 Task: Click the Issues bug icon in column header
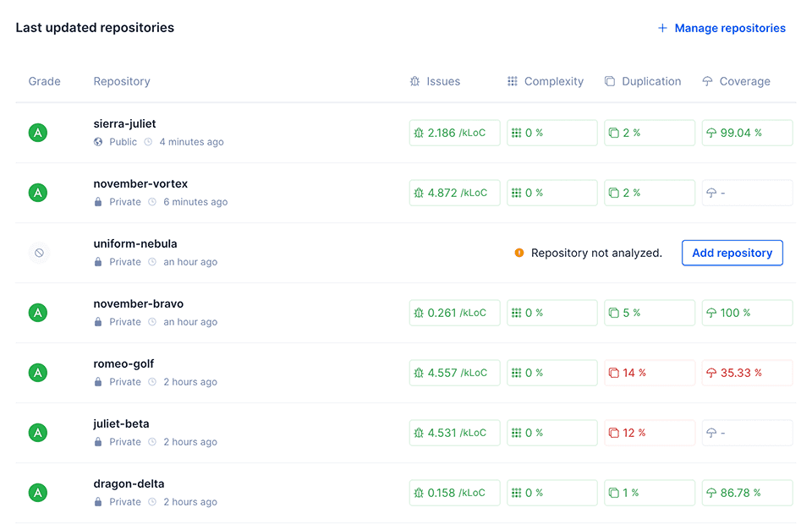click(x=414, y=81)
